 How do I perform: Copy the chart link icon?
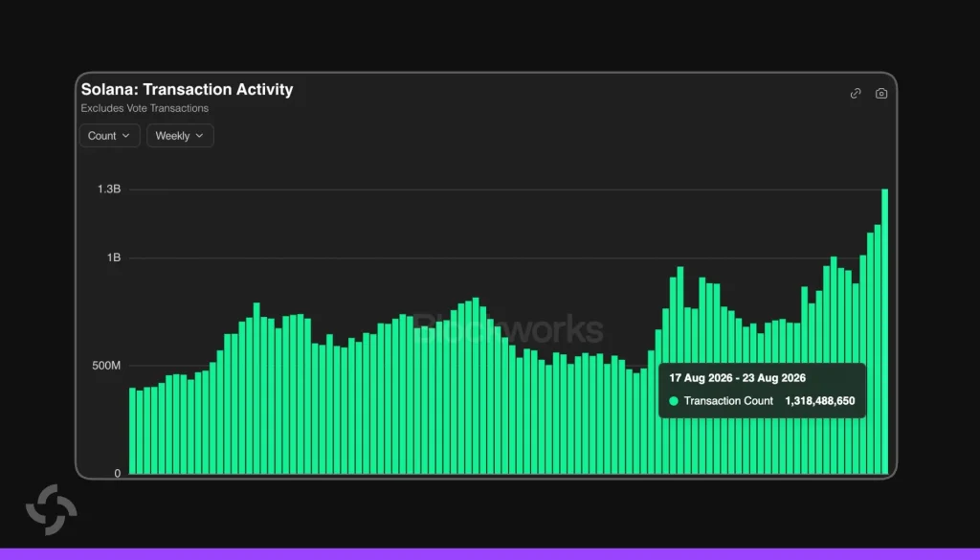(x=856, y=93)
